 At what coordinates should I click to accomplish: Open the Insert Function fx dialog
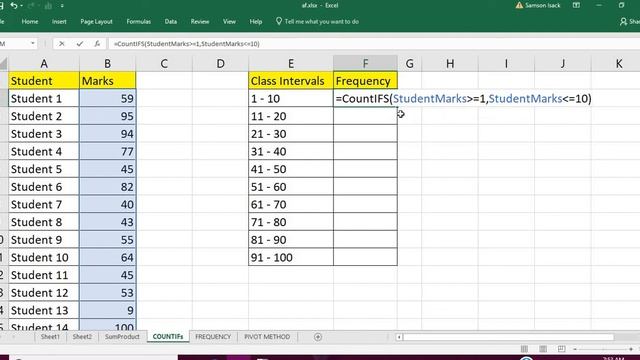[97, 44]
